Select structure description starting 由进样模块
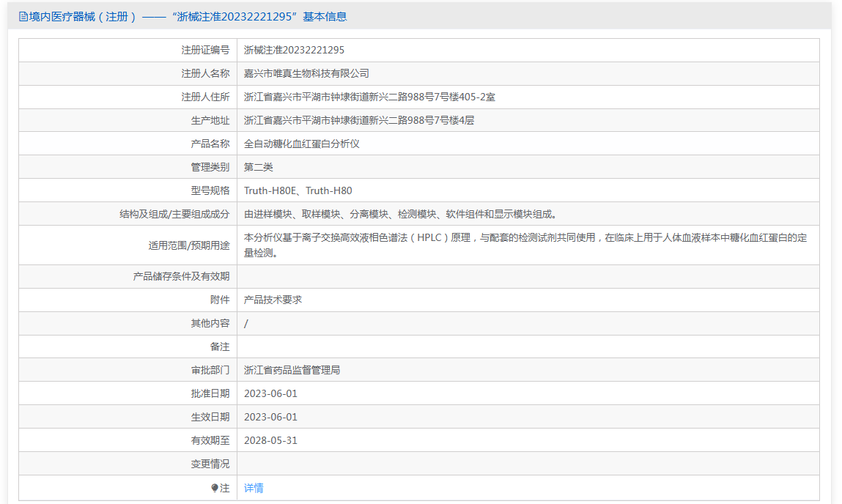 [401, 214]
